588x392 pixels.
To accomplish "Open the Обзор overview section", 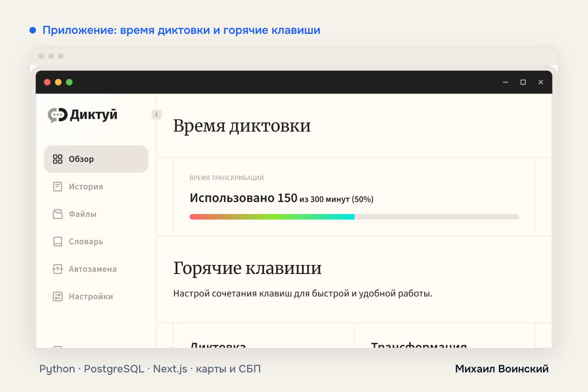I will (96, 159).
